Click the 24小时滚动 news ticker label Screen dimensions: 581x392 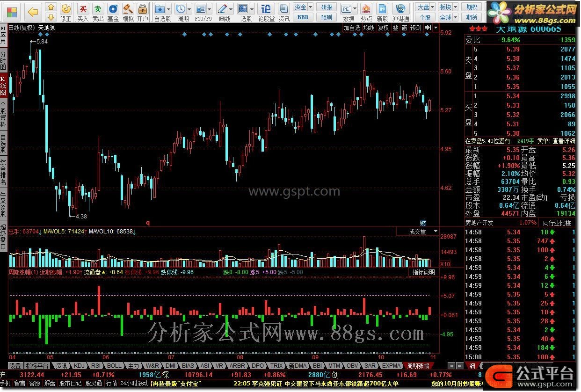[x=134, y=383]
